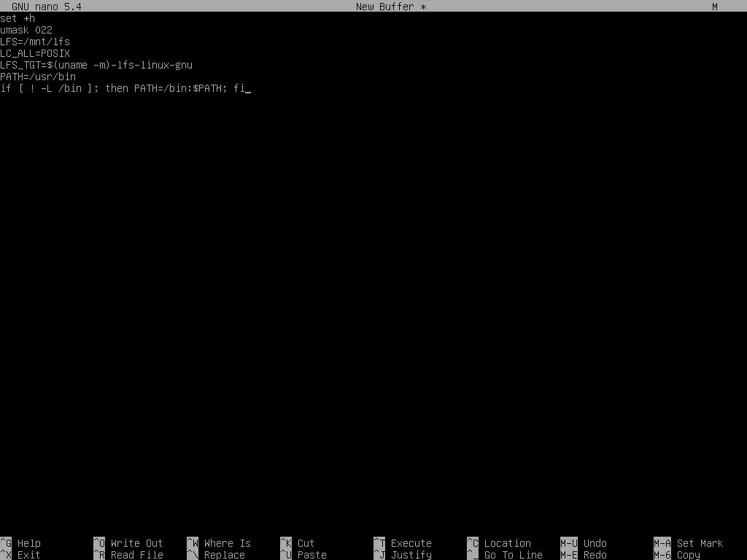The image size is (747, 560).
Task: Click the LFS_TGT=$(uname -m) line
Action: pos(96,65)
